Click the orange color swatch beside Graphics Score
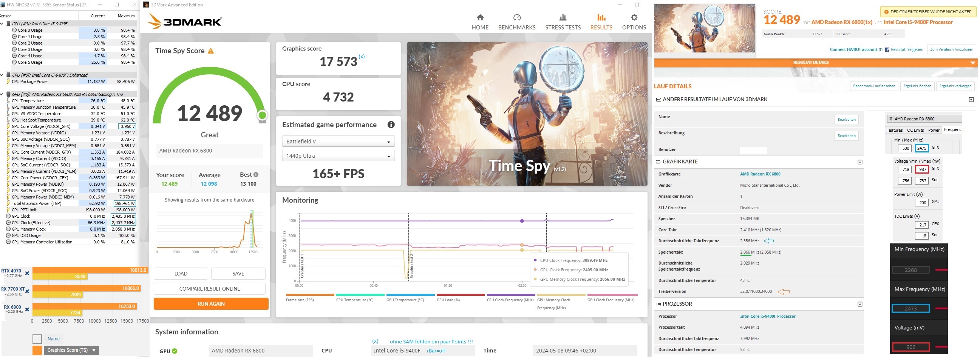This screenshot has width=980, height=357. [37, 350]
